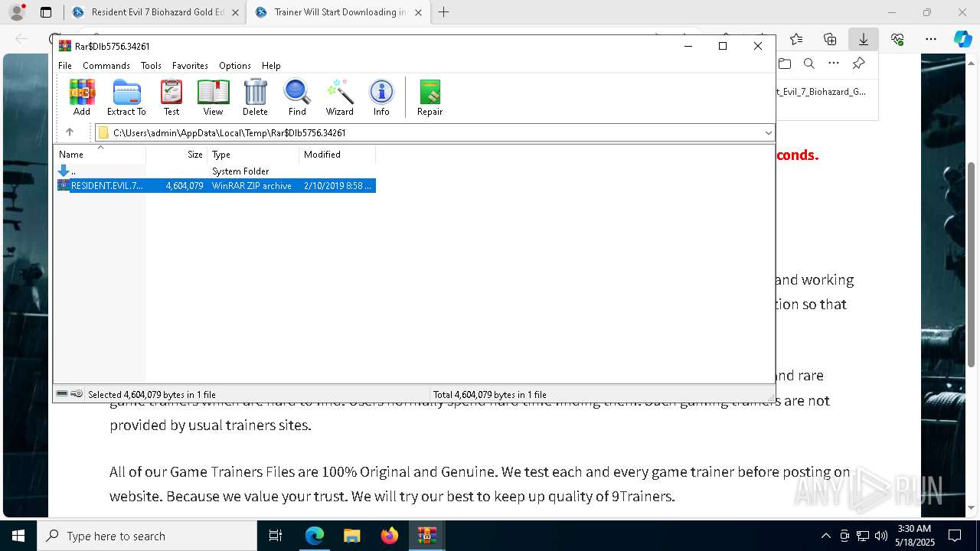Open the Tools menu

(x=151, y=66)
